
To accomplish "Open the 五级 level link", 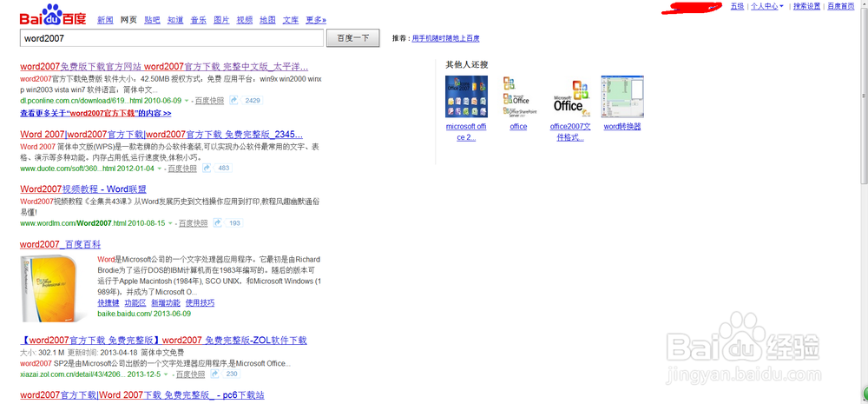I will [x=737, y=7].
